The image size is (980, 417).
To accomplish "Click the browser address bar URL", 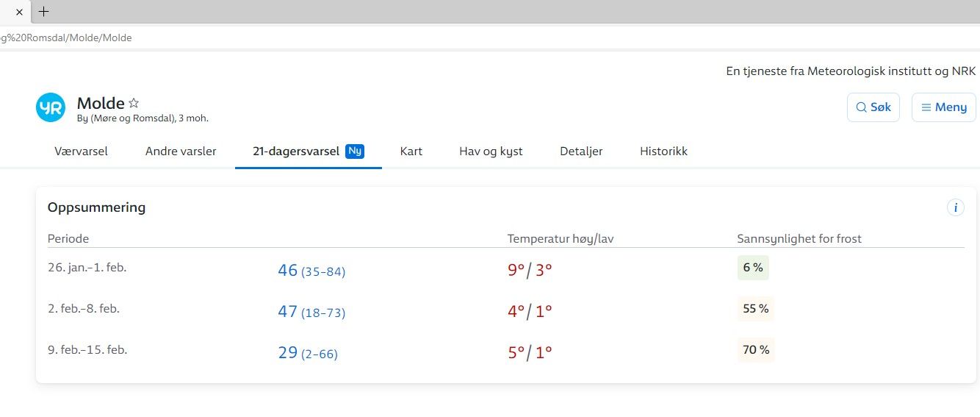I will pos(66,38).
